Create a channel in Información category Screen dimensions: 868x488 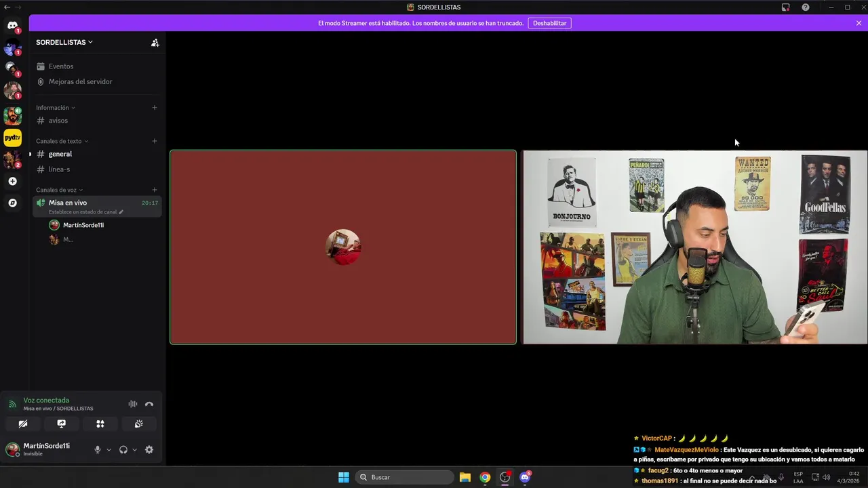155,108
